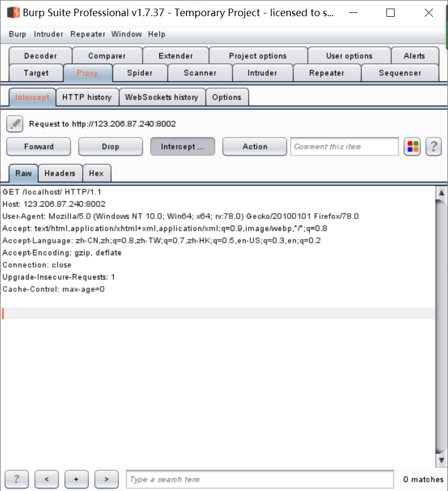Click the comment input field
448x491 pixels.
pos(344,146)
